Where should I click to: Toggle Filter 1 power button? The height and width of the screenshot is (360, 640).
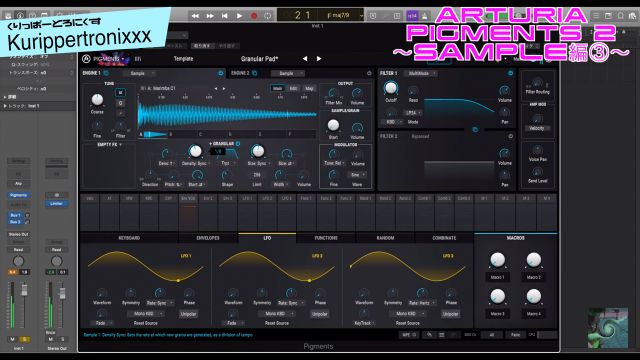(x=510, y=73)
